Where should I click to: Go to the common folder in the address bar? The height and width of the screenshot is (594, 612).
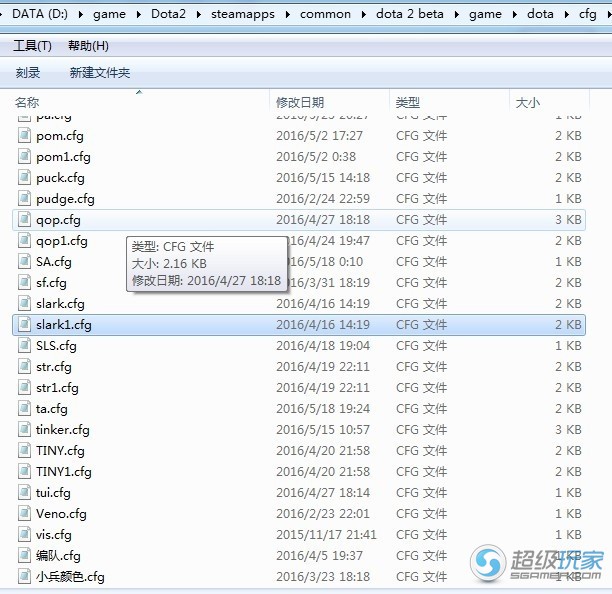(325, 14)
